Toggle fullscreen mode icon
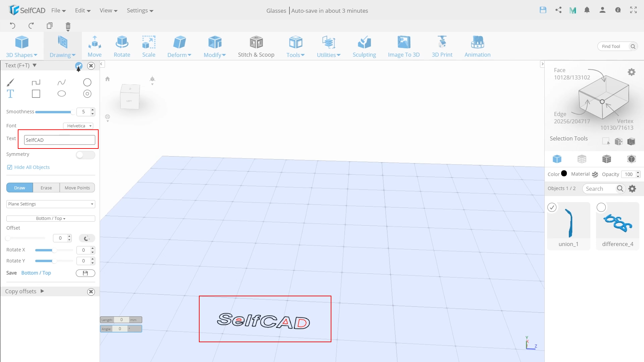Screen dimensions: 644x362 point(633,10)
